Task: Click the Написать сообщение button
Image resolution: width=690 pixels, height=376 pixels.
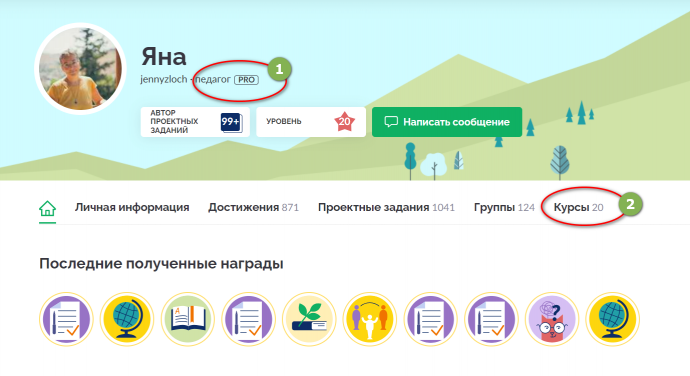Action: pyautogui.click(x=447, y=122)
